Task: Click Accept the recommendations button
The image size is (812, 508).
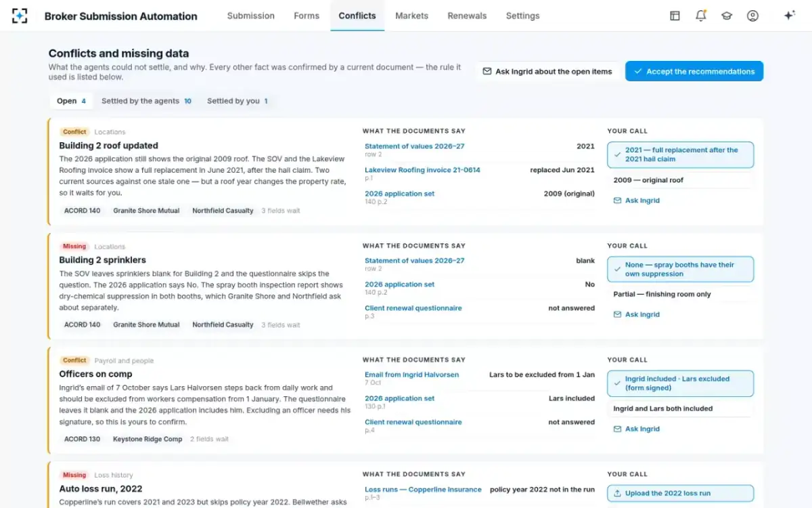Action: tap(694, 71)
